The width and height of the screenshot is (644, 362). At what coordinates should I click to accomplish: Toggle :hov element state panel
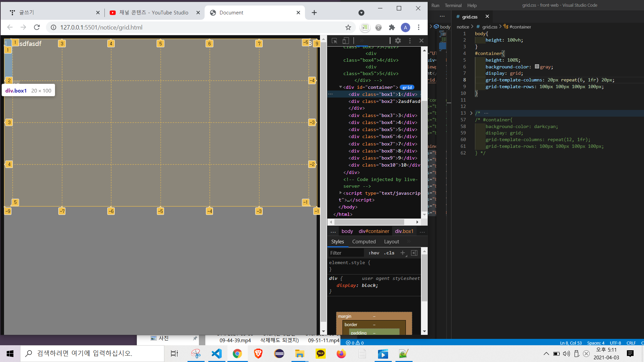tap(374, 253)
